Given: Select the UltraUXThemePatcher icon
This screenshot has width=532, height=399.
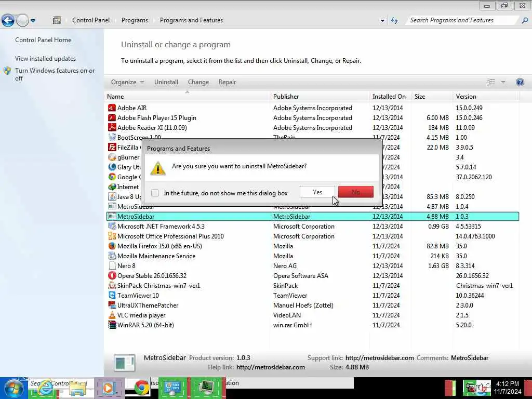Looking at the screenshot, I should (112, 305).
